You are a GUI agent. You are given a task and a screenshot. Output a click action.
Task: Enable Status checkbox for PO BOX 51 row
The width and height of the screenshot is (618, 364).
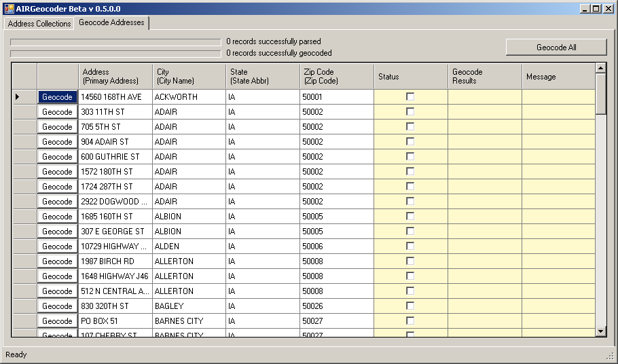(x=410, y=321)
